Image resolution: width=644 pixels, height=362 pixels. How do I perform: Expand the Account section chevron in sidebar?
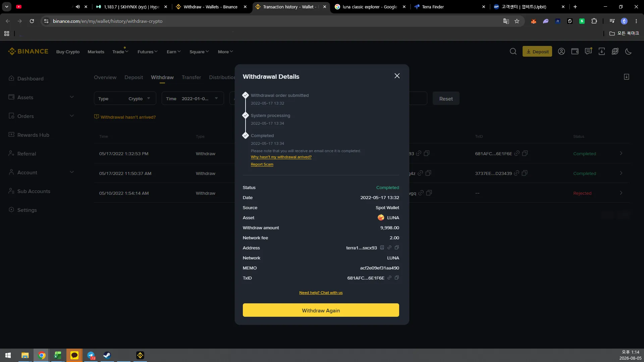pos(72,172)
